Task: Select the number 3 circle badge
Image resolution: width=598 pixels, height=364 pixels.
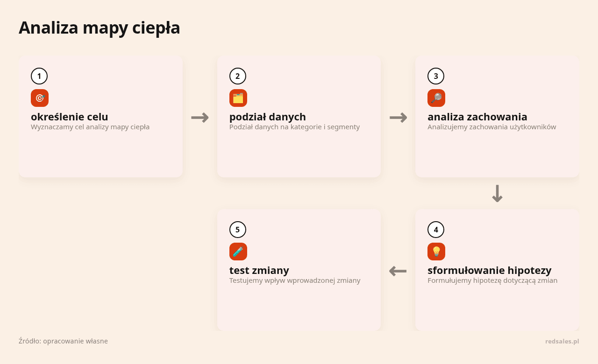Action: (x=436, y=76)
